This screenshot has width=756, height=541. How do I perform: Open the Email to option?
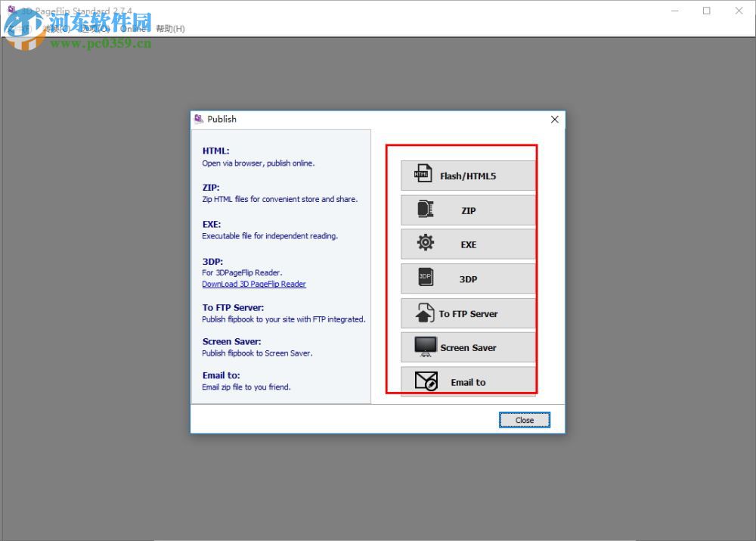[468, 382]
